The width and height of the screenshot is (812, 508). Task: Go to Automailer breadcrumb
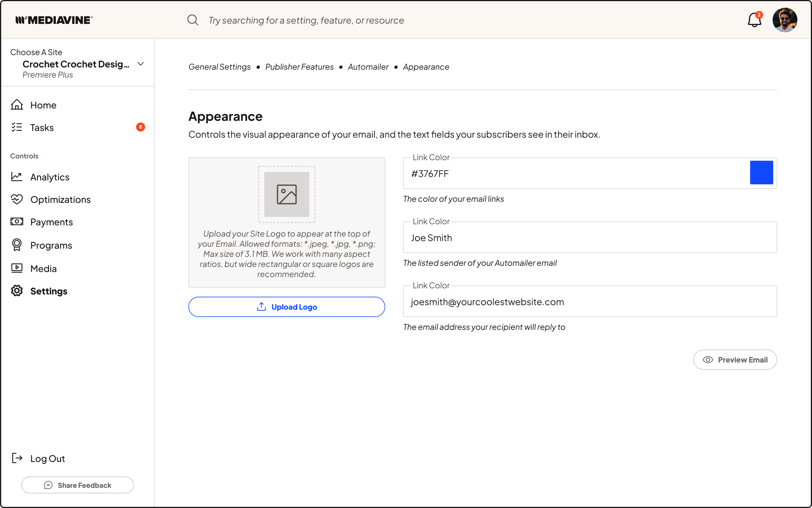368,67
